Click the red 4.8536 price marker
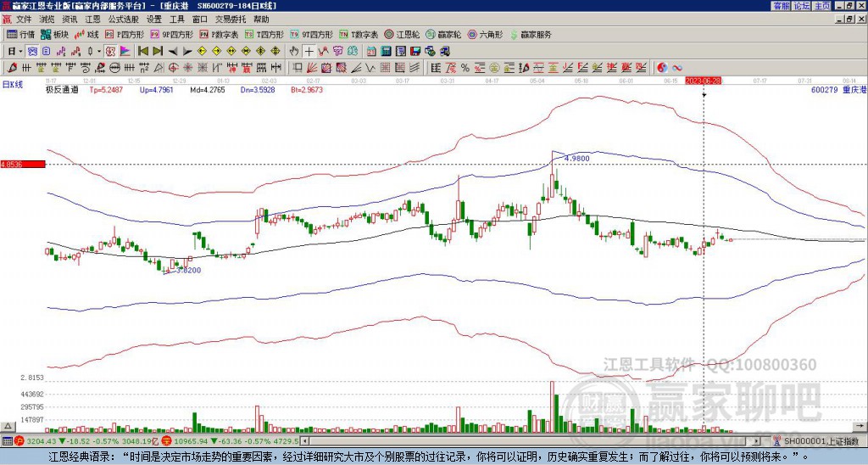 [x=23, y=164]
